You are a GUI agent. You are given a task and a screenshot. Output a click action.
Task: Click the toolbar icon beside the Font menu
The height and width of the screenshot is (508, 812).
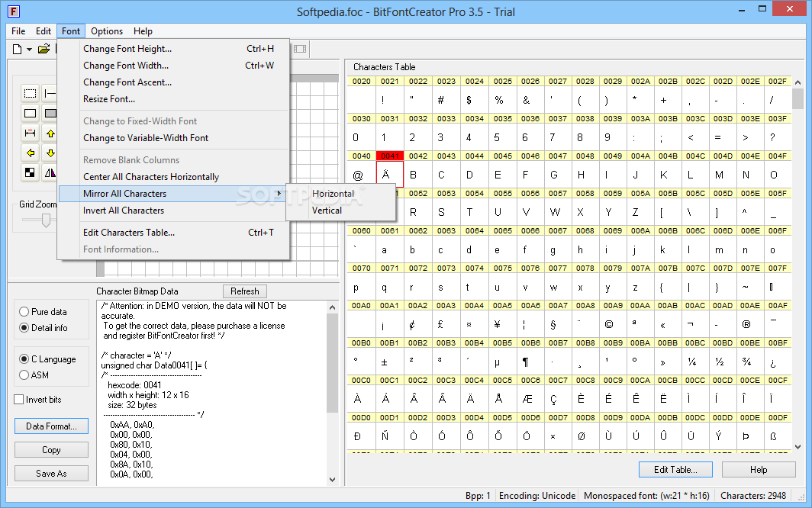tap(300, 49)
